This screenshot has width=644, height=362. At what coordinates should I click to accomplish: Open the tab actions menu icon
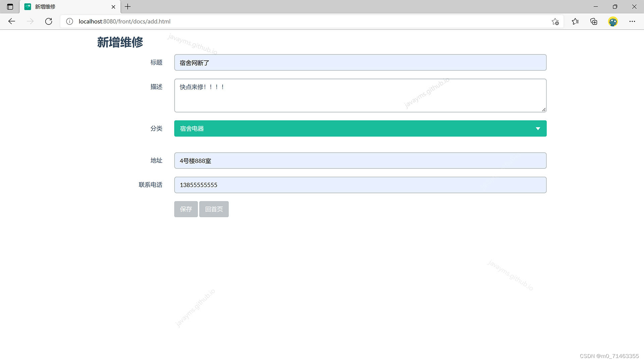[10, 7]
